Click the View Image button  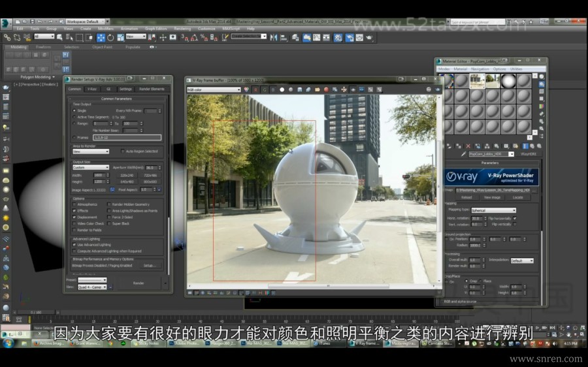point(492,197)
